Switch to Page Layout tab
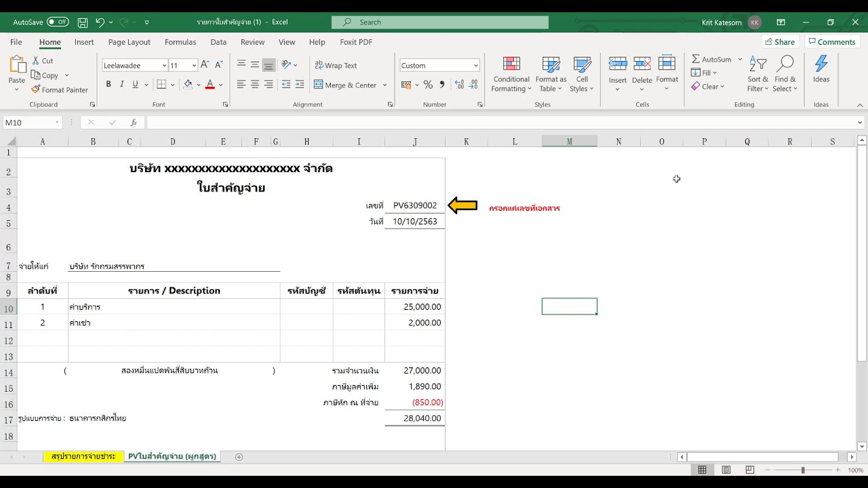Screen dimensions: 868x488 (x=130, y=42)
